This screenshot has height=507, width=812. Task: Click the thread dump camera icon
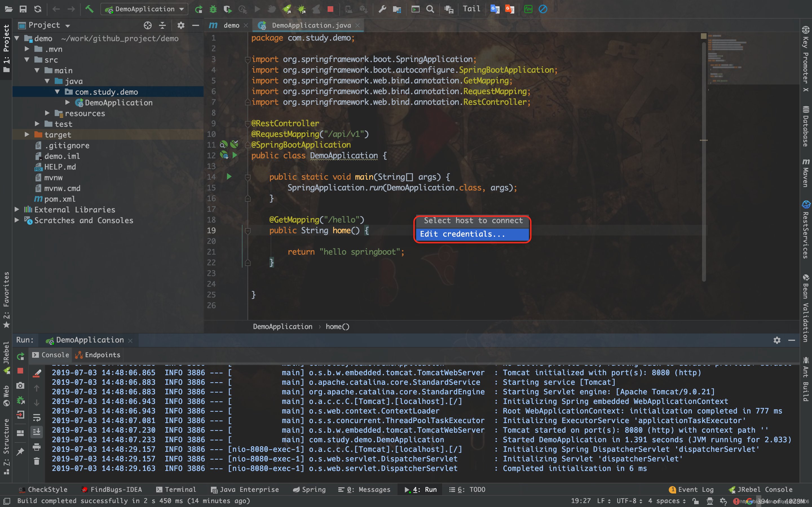click(x=21, y=385)
